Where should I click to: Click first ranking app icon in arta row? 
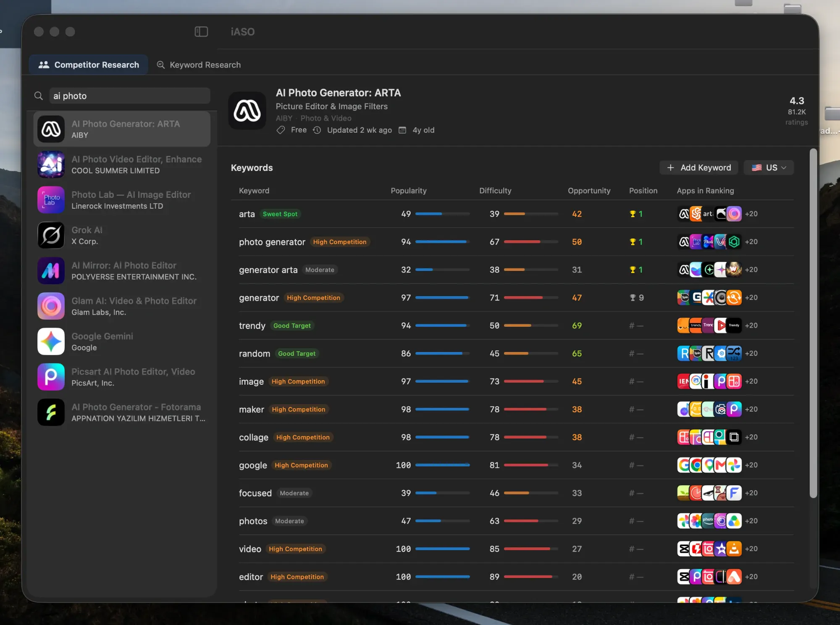[x=684, y=214]
